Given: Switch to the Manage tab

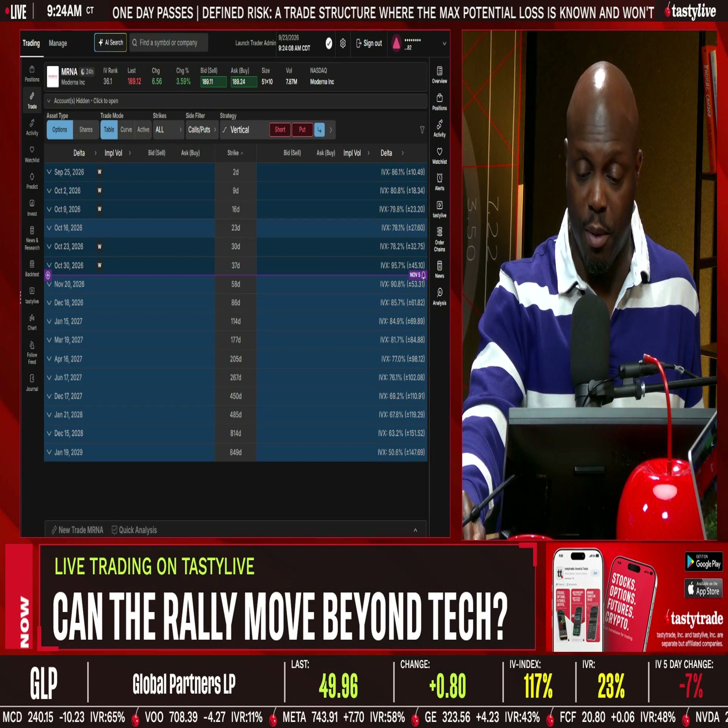Looking at the screenshot, I should [58, 43].
